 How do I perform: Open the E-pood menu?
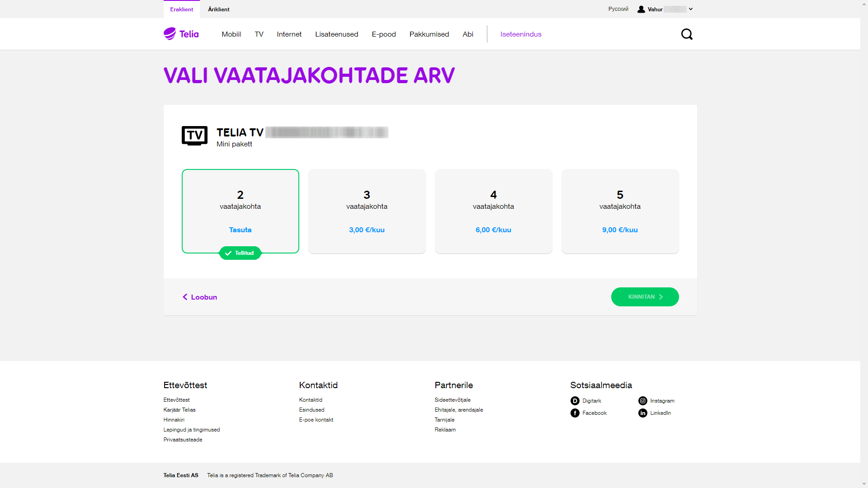[x=384, y=34]
